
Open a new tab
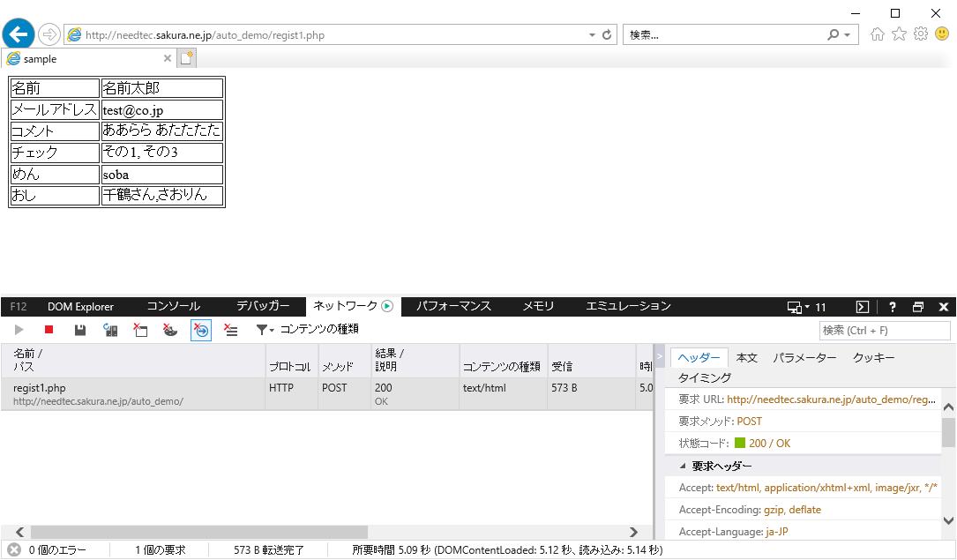(x=187, y=58)
